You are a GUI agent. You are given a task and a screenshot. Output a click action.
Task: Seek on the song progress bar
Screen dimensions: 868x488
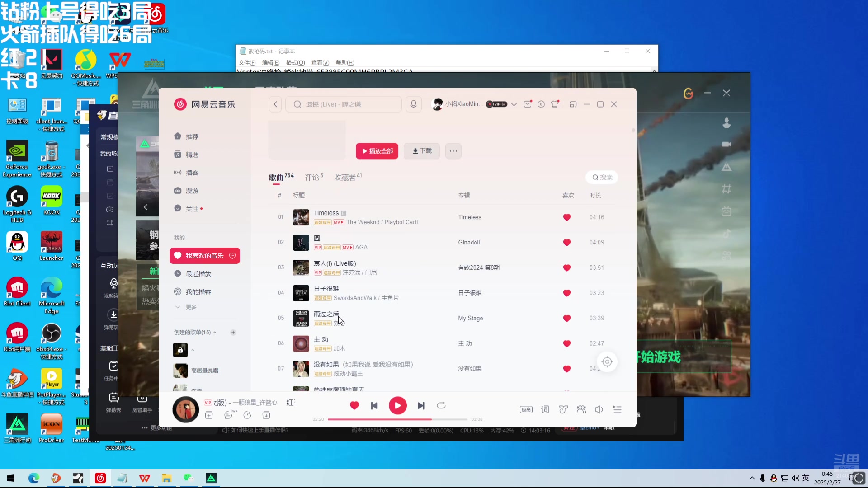397,419
